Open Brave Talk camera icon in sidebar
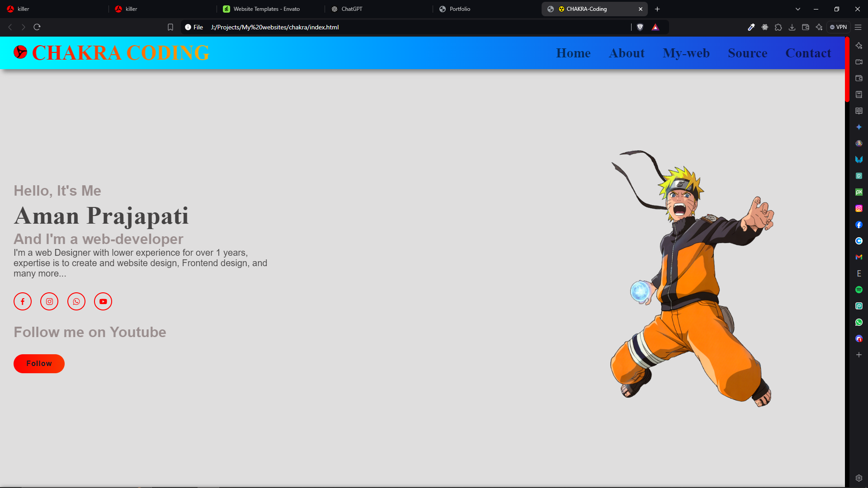 859,62
